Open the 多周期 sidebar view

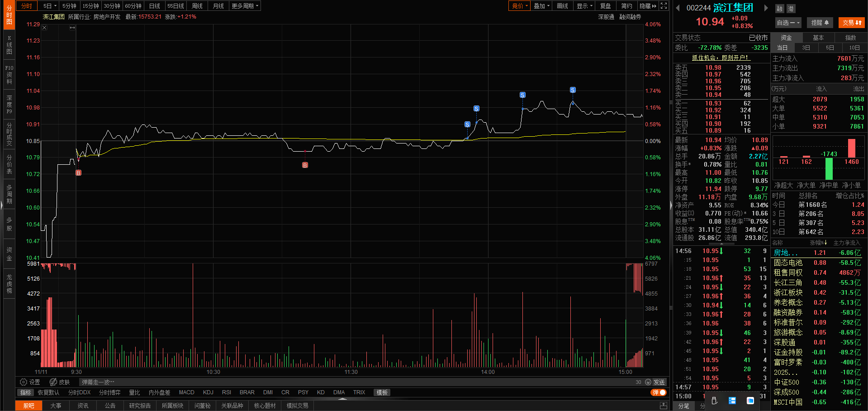9,194
